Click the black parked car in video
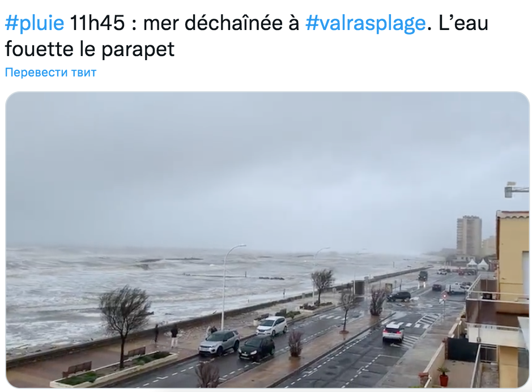The height and width of the screenshot is (392, 532). click(x=257, y=348)
